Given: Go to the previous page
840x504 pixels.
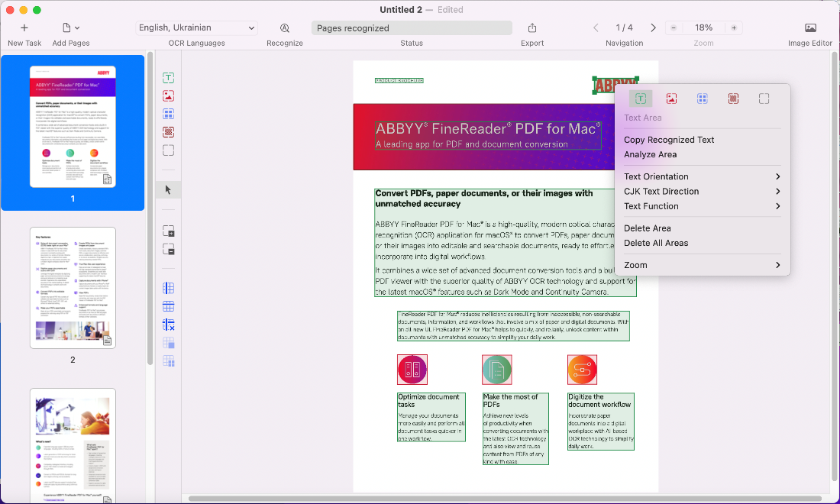Looking at the screenshot, I should [596, 27].
